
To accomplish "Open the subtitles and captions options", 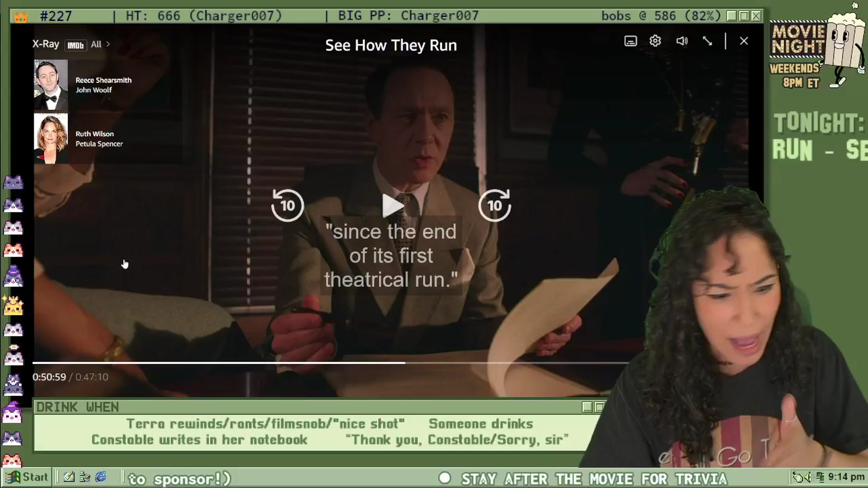I will click(630, 41).
